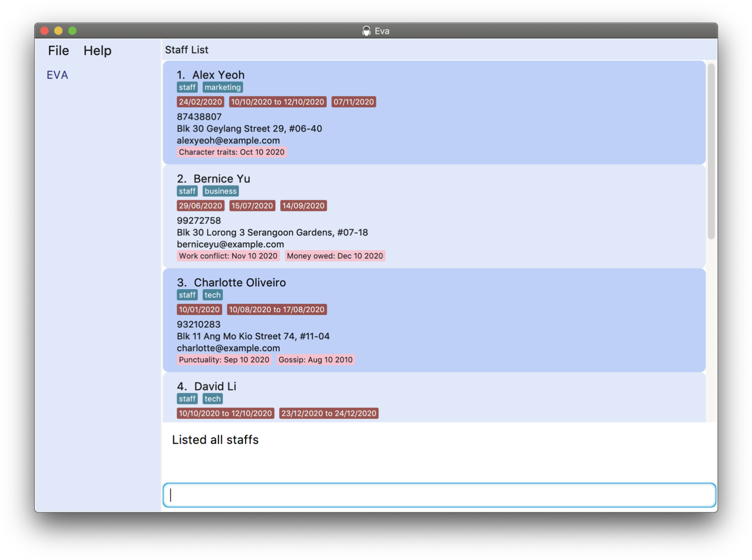Click the Money owed comment tag

pyautogui.click(x=335, y=256)
